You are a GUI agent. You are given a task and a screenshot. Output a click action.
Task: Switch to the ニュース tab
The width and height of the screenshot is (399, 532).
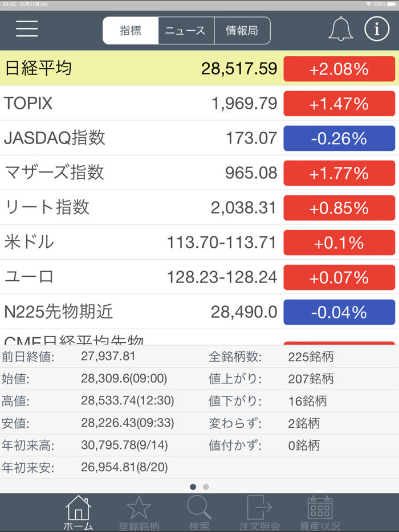(186, 31)
